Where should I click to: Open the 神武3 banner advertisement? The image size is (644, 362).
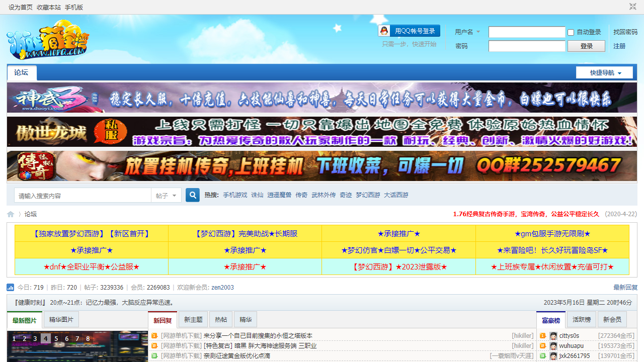tap(322, 98)
